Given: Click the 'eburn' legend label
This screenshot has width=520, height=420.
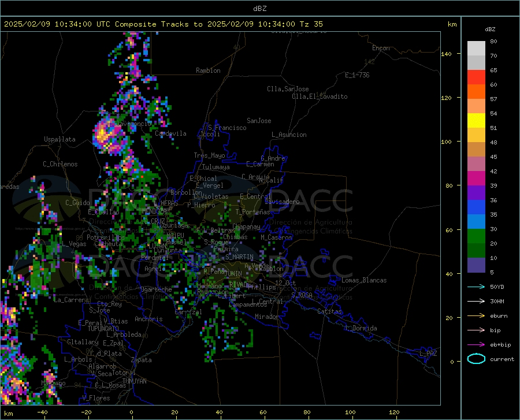Looking at the screenshot, I should (499, 316).
